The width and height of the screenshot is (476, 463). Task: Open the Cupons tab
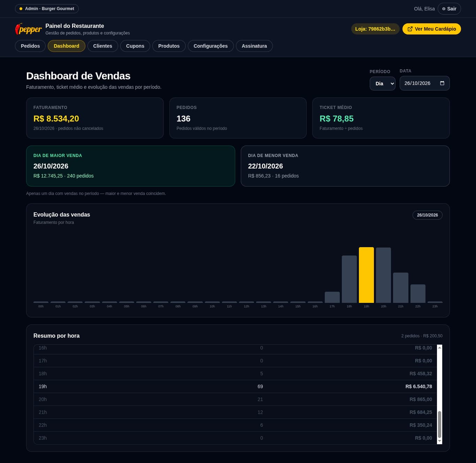(135, 46)
